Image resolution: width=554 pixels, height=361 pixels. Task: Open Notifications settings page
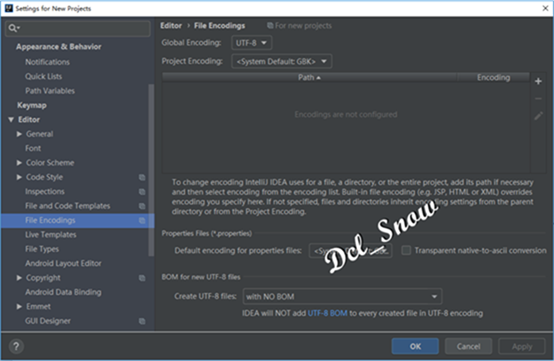click(47, 62)
